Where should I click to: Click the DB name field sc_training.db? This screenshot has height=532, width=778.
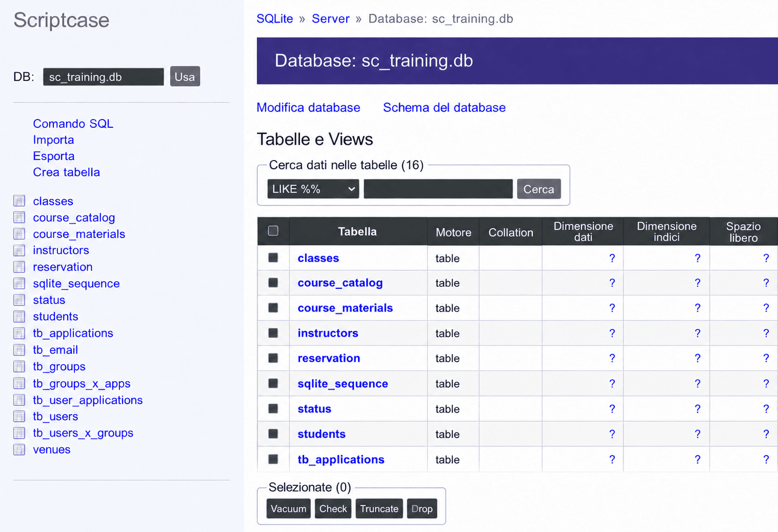click(104, 77)
